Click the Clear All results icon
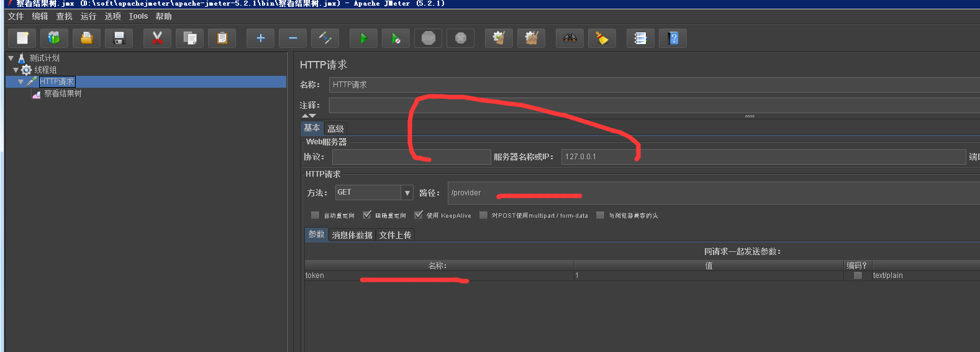Image resolution: width=980 pixels, height=352 pixels. 532,38
